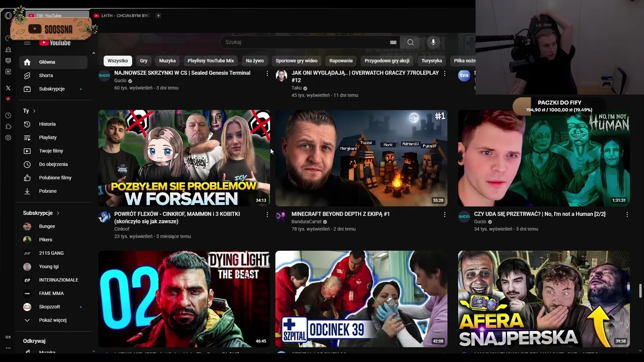This screenshot has height=362, width=644.
Task: Open Twoje filmy in the sidebar
Action: [53, 151]
